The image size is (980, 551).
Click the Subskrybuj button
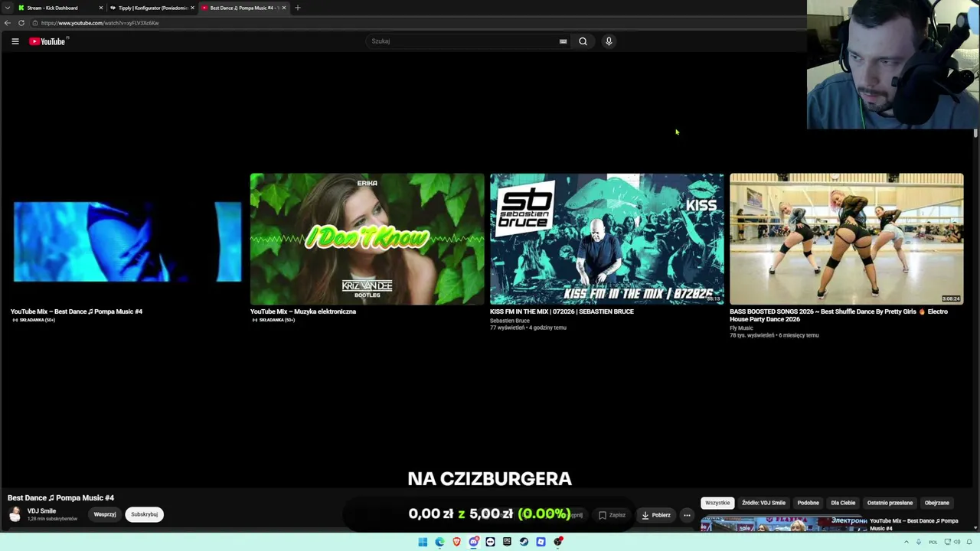144,514
